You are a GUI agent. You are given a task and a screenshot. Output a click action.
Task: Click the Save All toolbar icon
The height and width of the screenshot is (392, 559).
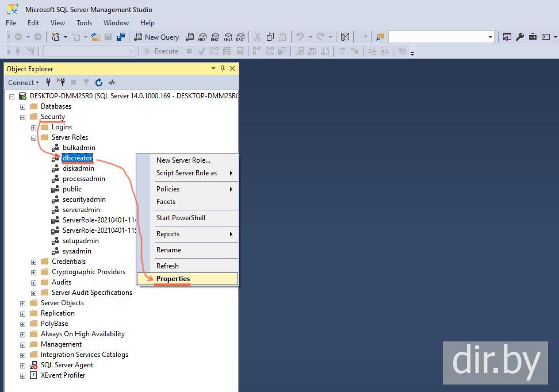(x=121, y=37)
